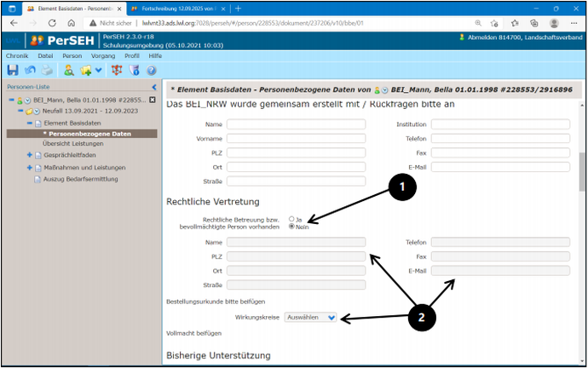The height and width of the screenshot is (368, 588).
Task: Go to browser home page
Action: [72, 23]
